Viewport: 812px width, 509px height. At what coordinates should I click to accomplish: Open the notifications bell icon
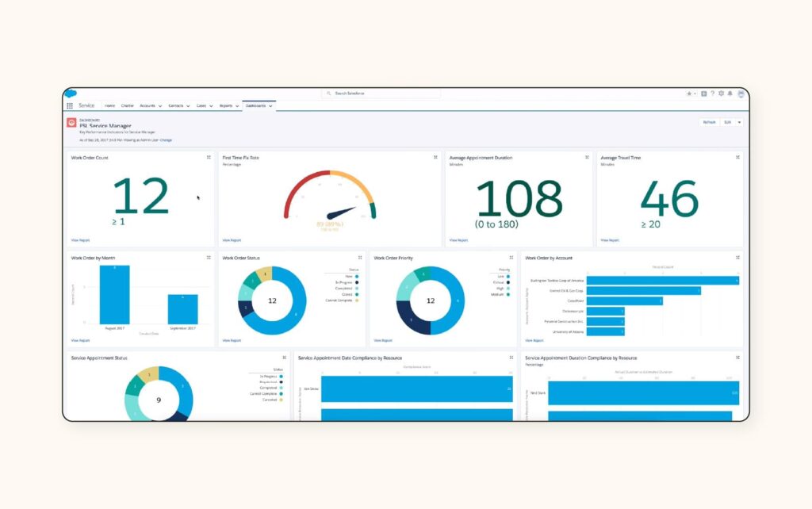pyautogui.click(x=730, y=94)
